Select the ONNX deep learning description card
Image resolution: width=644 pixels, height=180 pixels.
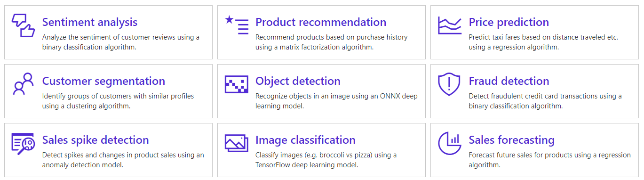click(x=321, y=91)
